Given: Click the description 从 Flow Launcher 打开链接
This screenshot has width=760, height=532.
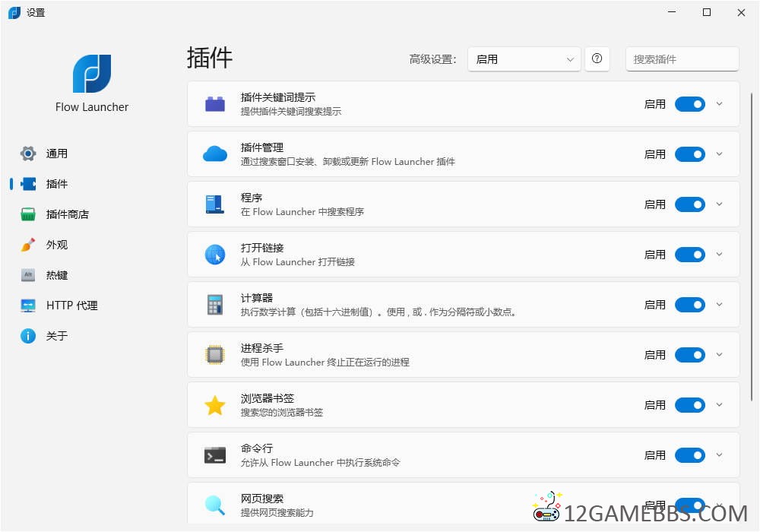Looking at the screenshot, I should (298, 262).
